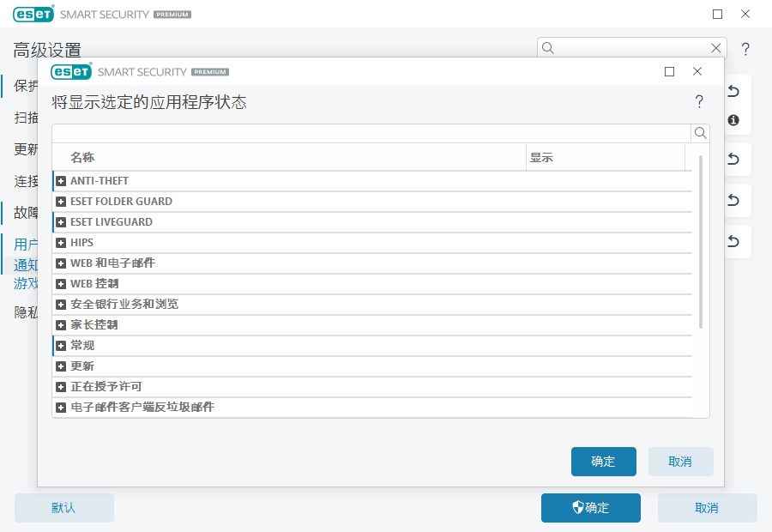The height and width of the screenshot is (532, 772).
Task: Select the 安全银行业务和浏览 row
Action: pos(124,305)
